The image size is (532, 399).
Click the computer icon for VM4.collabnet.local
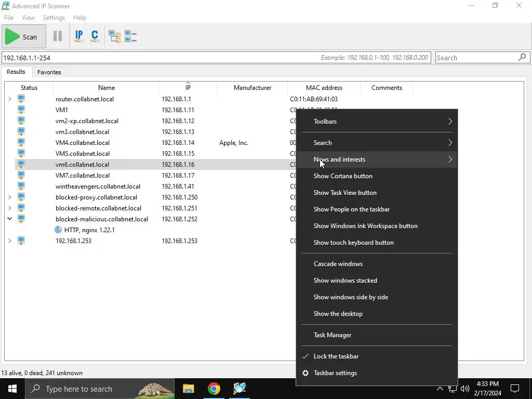(x=21, y=142)
